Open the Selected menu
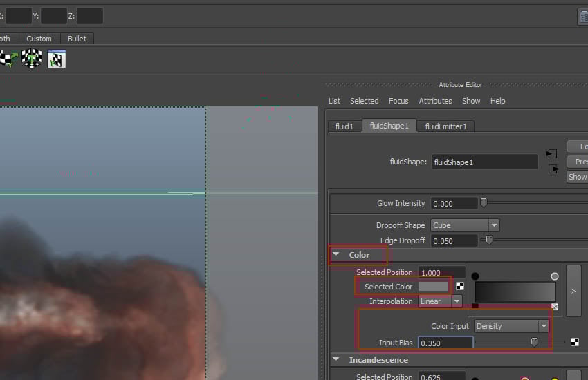This screenshot has height=380, width=588. (364, 101)
